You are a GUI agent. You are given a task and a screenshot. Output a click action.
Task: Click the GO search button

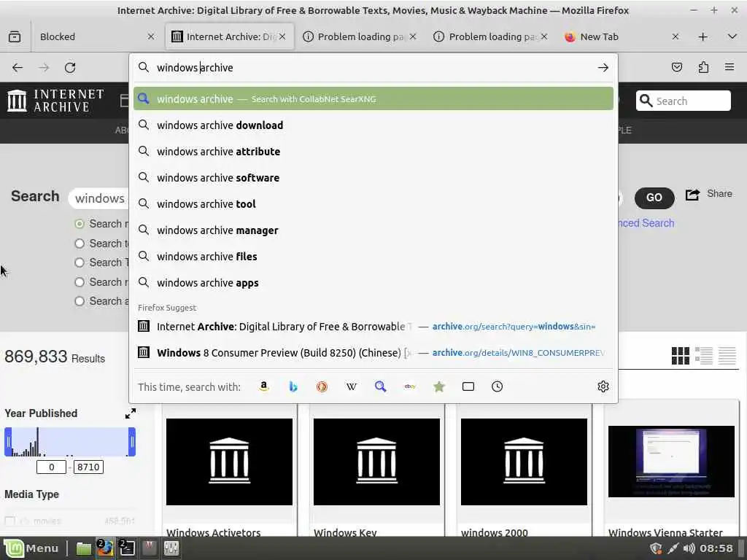654,198
